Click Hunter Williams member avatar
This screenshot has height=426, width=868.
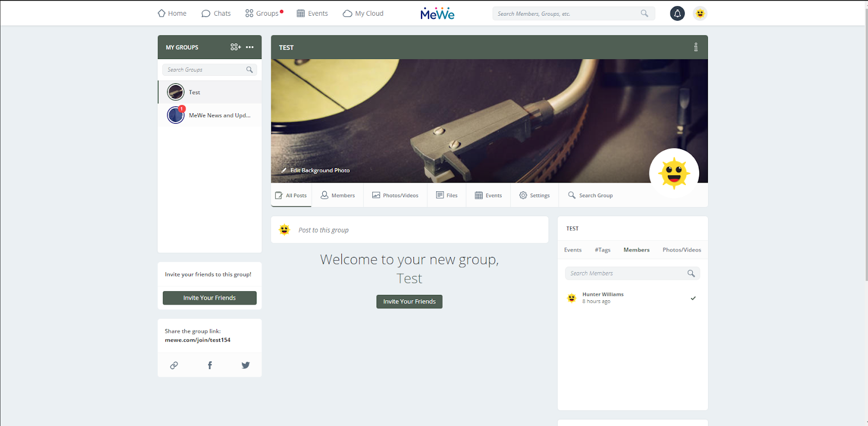click(x=571, y=298)
